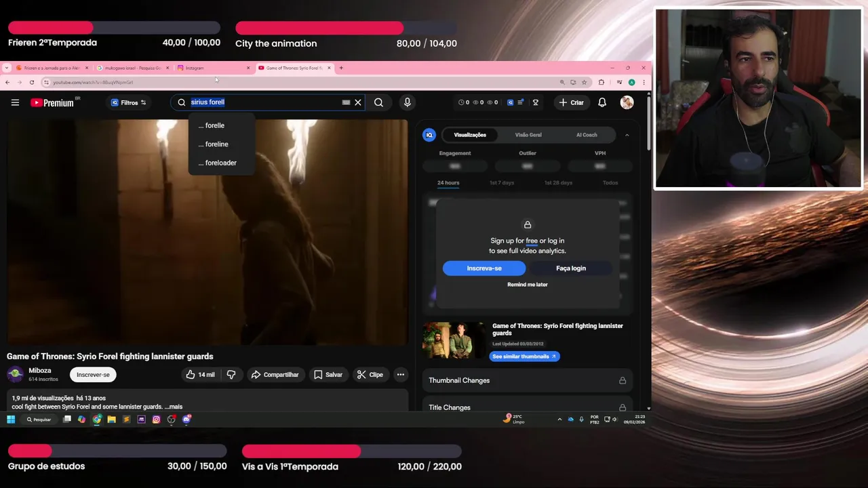Open YouTube notifications bell
Screen dimensions: 868x488
pos(602,102)
